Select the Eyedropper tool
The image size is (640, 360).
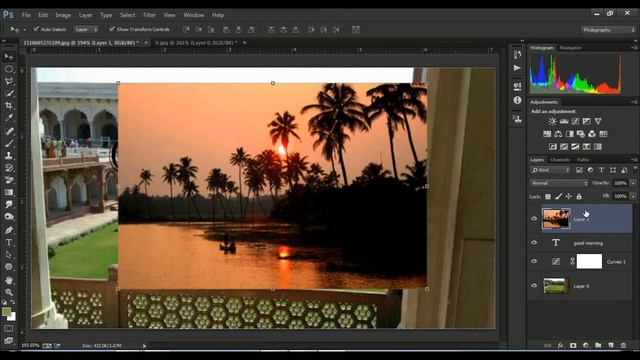[x=9, y=118]
